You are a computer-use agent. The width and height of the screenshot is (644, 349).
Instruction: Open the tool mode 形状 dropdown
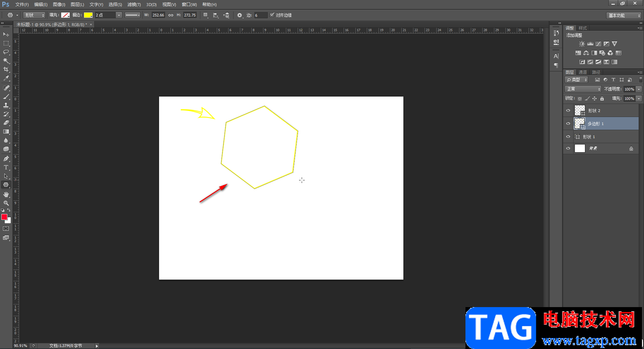(34, 15)
